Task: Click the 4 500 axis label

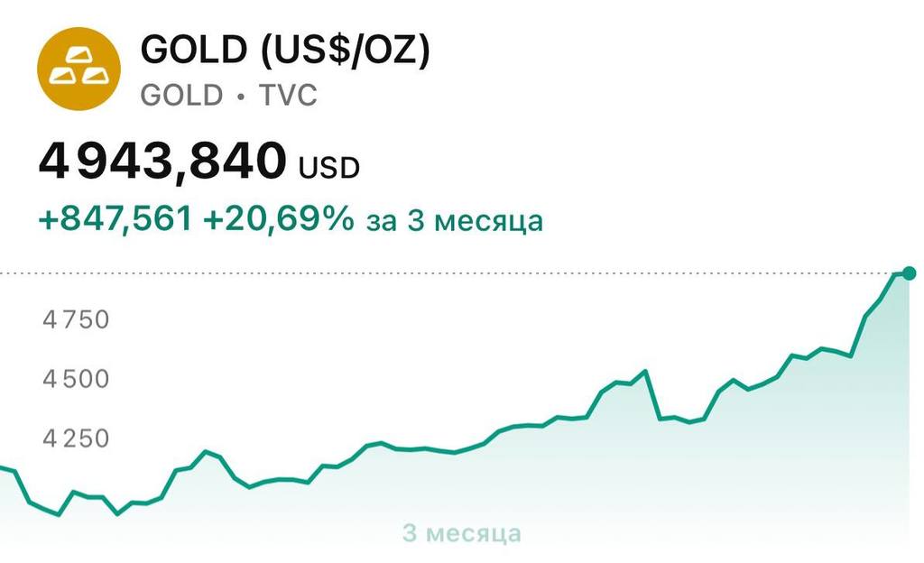Action: point(76,378)
